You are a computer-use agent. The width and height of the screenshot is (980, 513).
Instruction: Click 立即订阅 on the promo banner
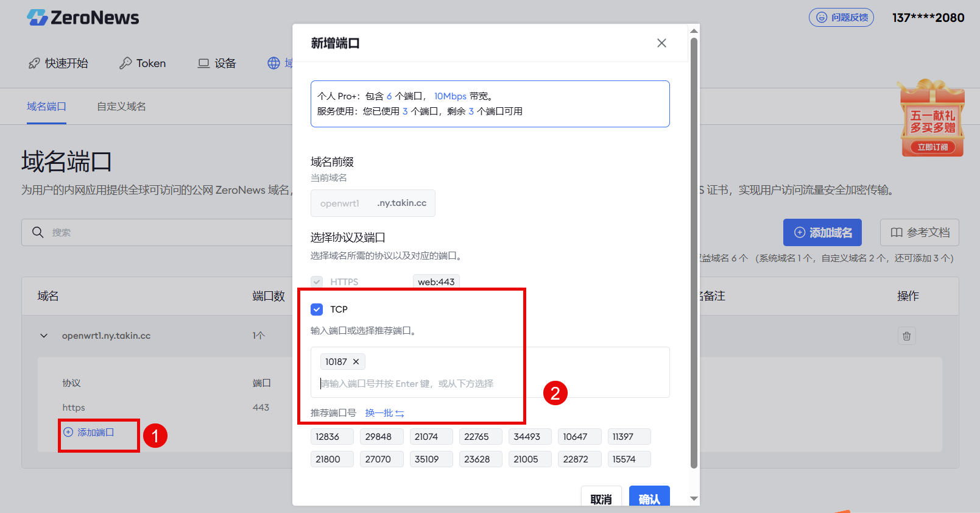(932, 147)
